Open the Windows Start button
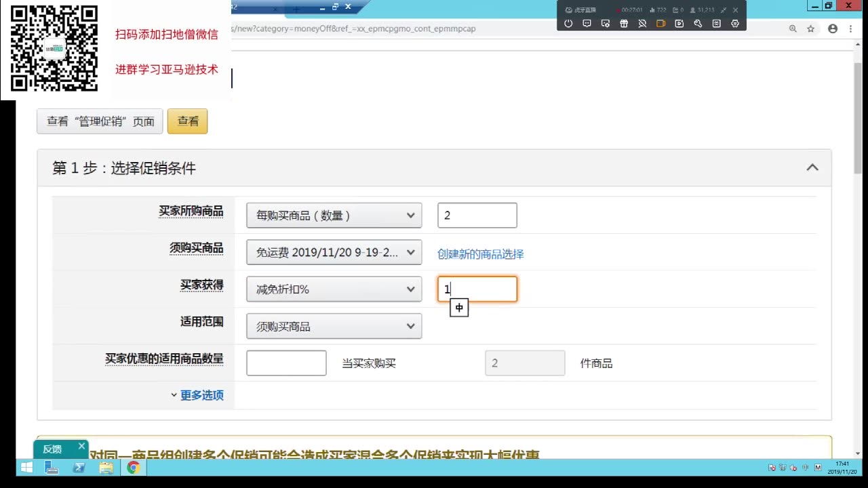Viewport: 868px width, 488px height. pyautogui.click(x=27, y=467)
